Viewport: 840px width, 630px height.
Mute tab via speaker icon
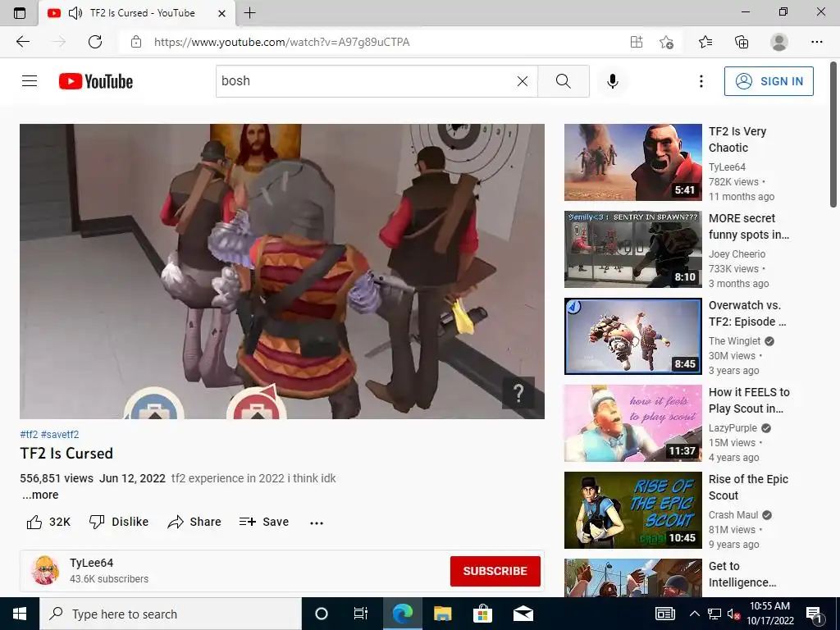75,13
